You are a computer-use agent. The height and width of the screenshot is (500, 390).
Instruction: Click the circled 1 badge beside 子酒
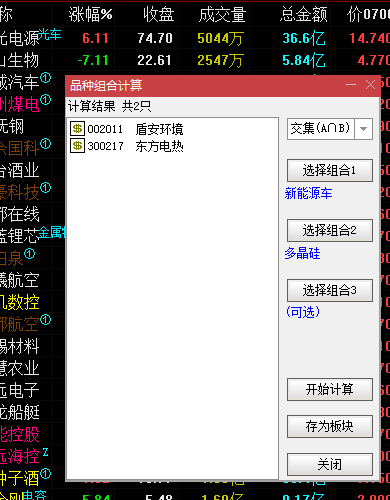click(45, 474)
